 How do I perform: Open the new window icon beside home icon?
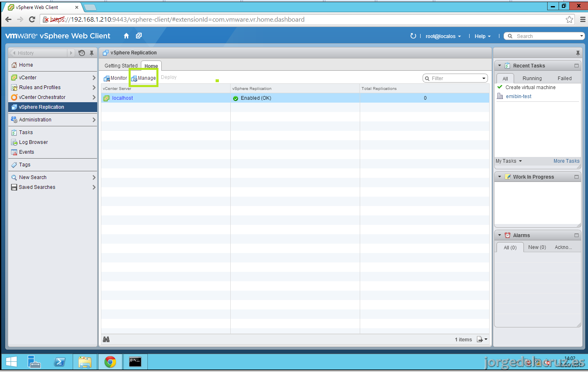(139, 36)
